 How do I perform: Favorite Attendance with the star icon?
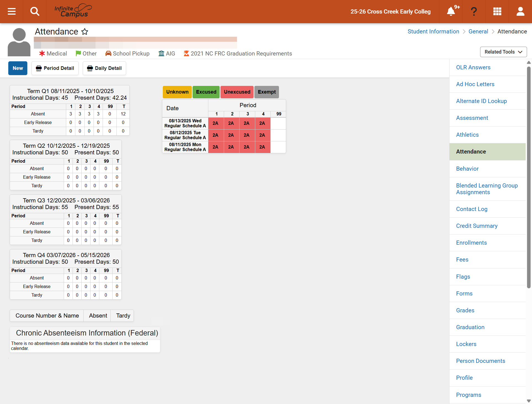[x=85, y=31]
